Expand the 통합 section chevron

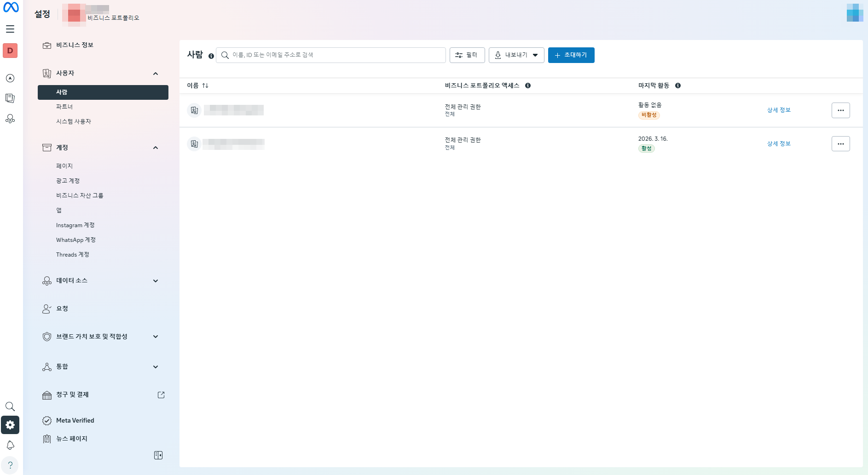pyautogui.click(x=156, y=367)
